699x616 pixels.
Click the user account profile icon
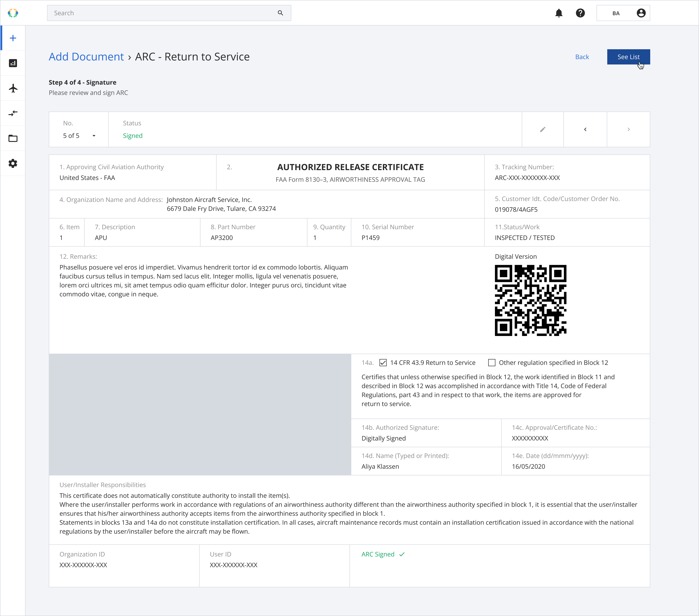(641, 13)
